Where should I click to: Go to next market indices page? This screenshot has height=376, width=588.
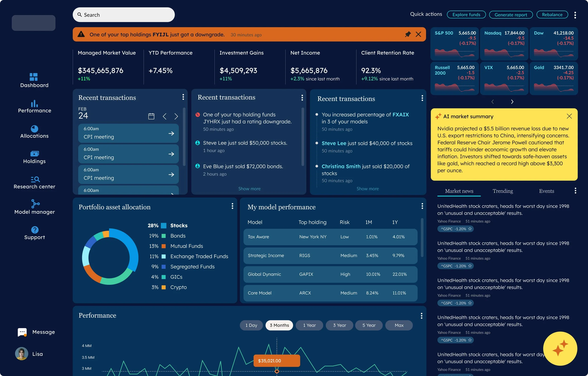(512, 102)
